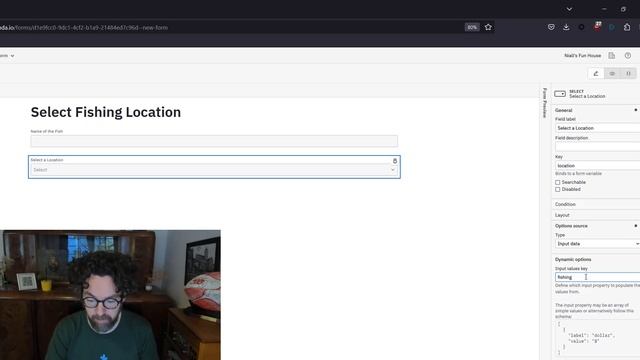Open the Select a Location dropdown in form
Image resolution: width=640 pixels, height=360 pixels.
[214, 170]
